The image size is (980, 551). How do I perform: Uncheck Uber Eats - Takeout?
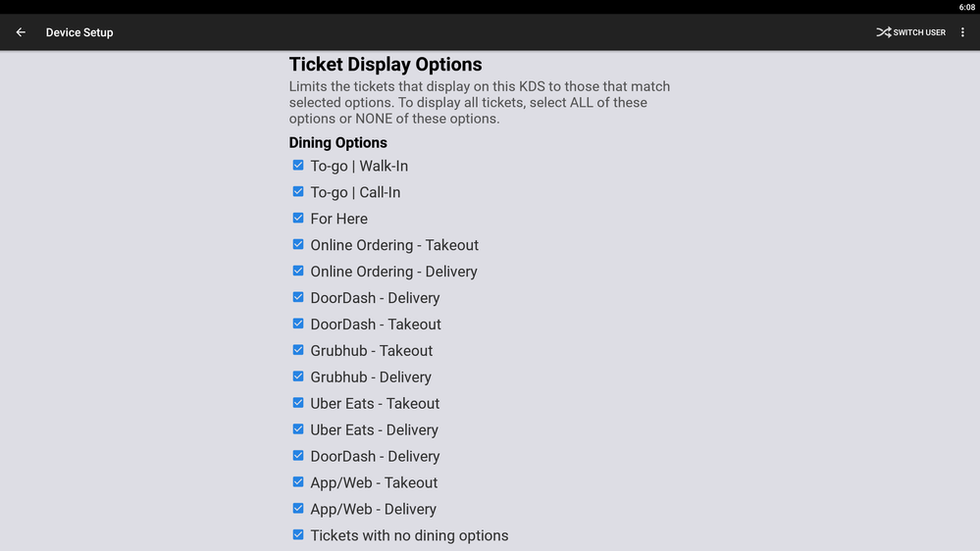click(x=298, y=404)
